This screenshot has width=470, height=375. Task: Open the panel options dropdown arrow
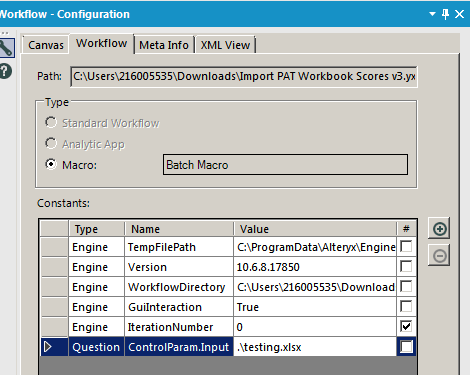(432, 14)
